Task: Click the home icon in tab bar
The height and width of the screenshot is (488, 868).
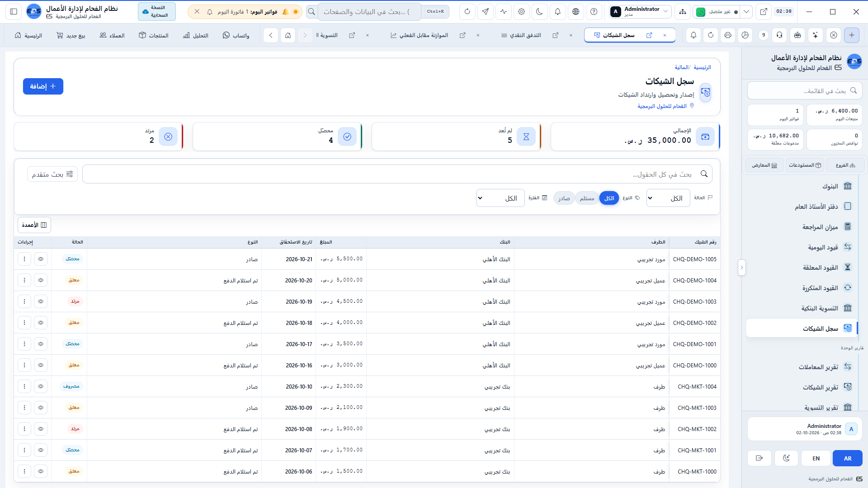Action: pos(288,35)
